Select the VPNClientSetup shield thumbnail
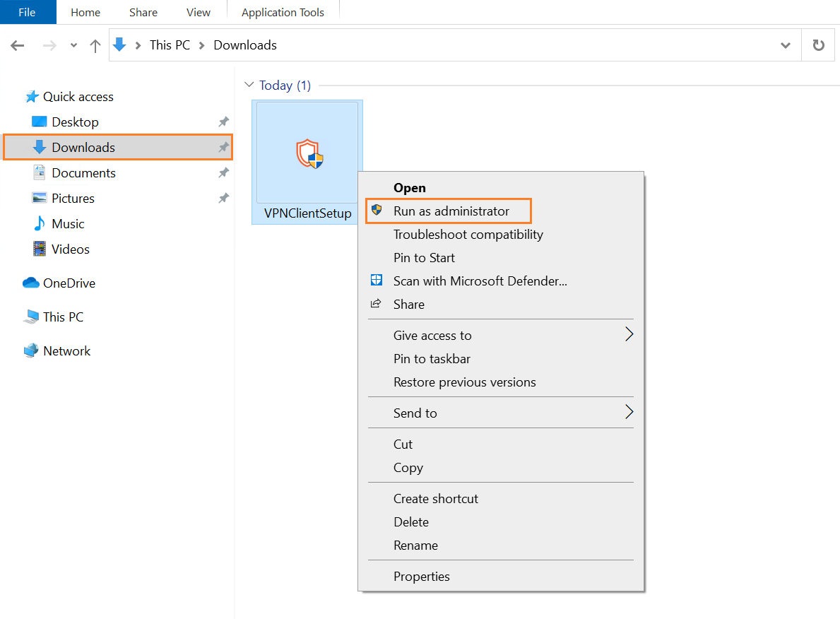840x619 pixels. pyautogui.click(x=309, y=154)
